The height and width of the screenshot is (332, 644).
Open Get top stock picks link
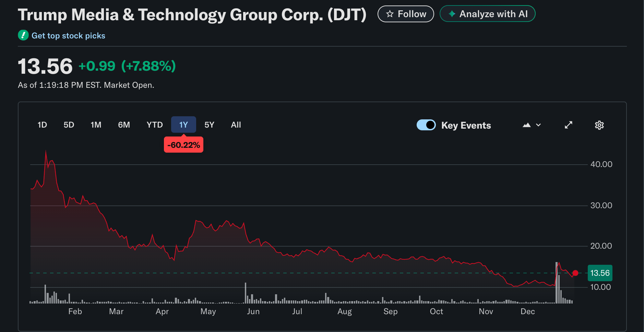click(68, 36)
